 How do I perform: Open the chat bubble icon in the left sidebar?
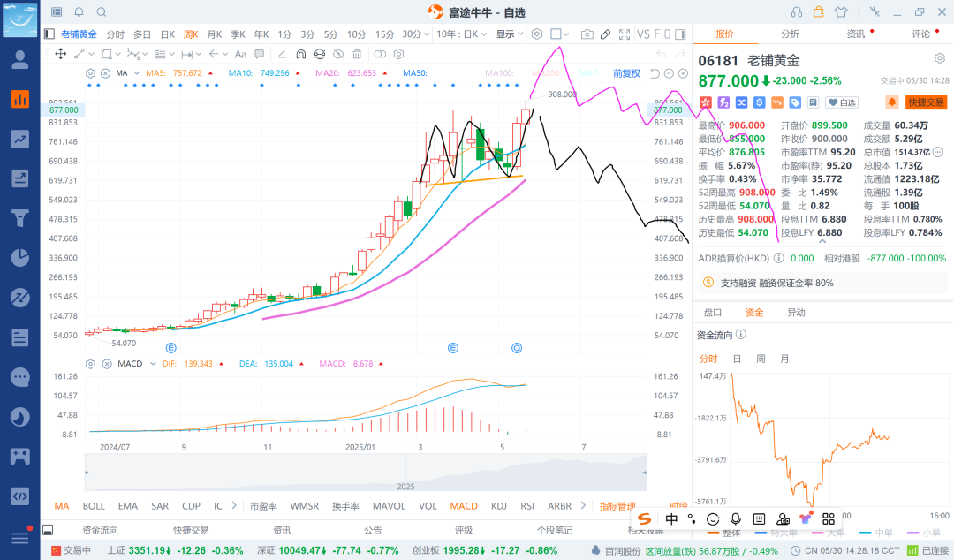(20, 377)
